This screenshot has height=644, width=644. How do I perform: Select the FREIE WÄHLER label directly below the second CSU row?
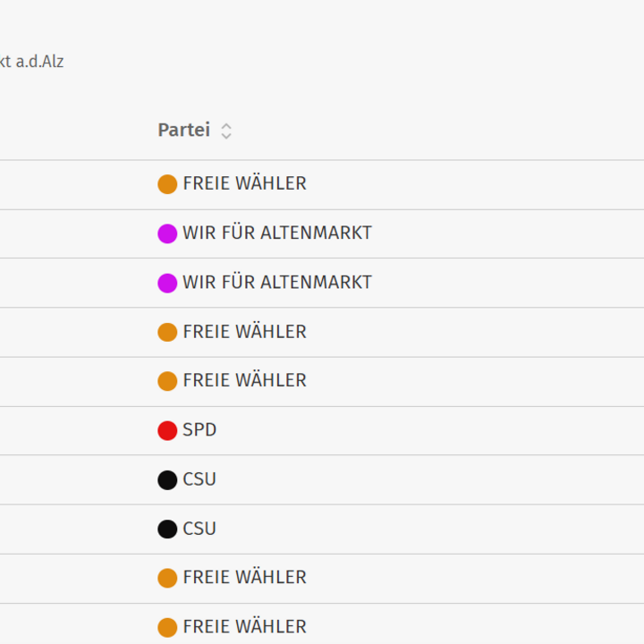tap(245, 577)
